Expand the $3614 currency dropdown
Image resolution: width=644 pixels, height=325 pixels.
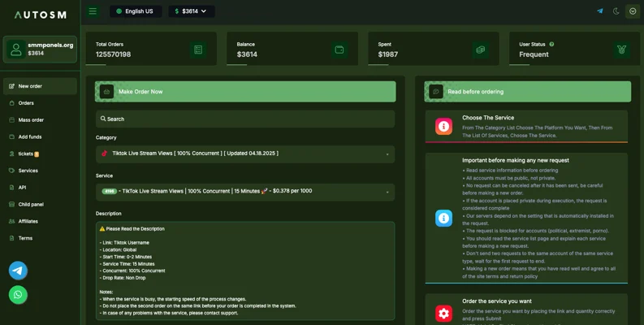pyautogui.click(x=192, y=11)
